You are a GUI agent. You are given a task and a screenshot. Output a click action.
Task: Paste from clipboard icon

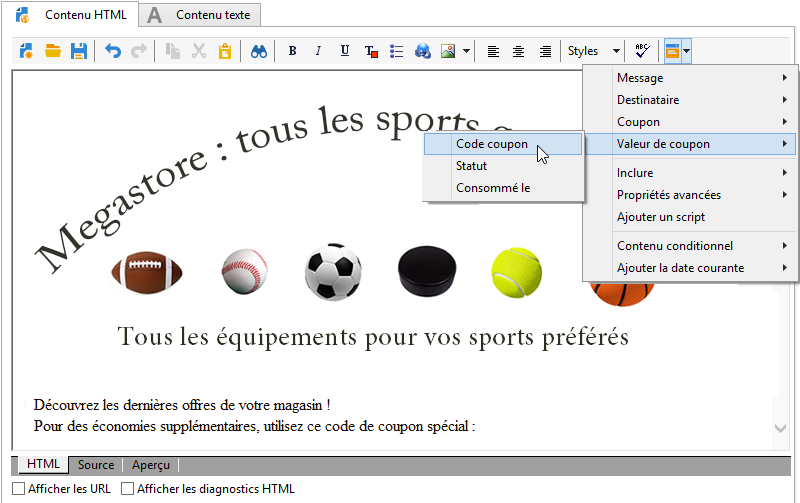coord(225,51)
